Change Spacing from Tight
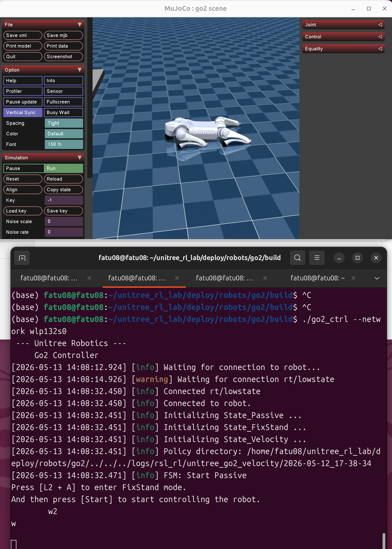The width and height of the screenshot is (392, 549). coord(64,123)
